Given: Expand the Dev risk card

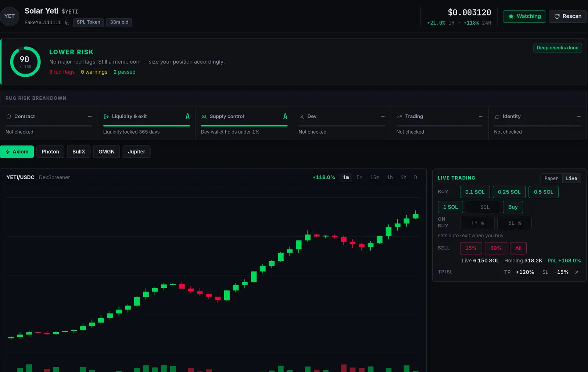Looking at the screenshot, I should 342,123.
